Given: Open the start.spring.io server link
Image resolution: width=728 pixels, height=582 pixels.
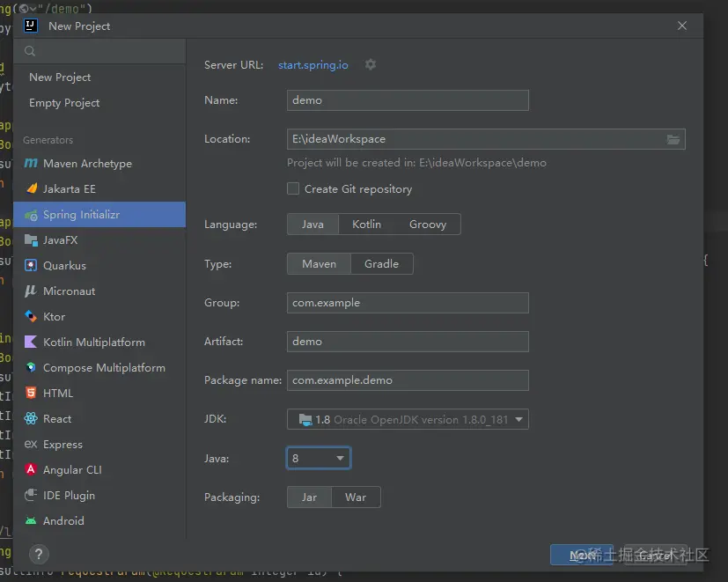Looking at the screenshot, I should [x=313, y=64].
